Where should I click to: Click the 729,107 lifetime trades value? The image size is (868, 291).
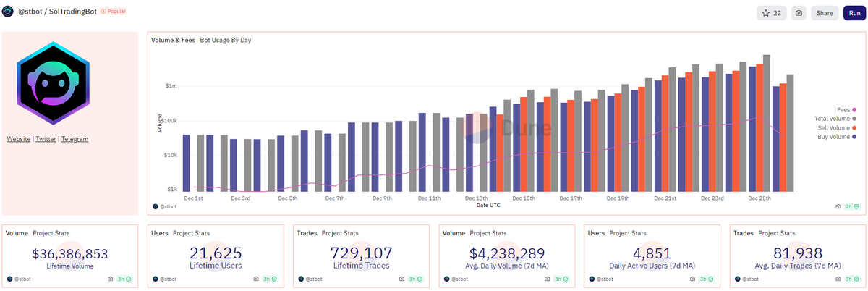click(362, 253)
